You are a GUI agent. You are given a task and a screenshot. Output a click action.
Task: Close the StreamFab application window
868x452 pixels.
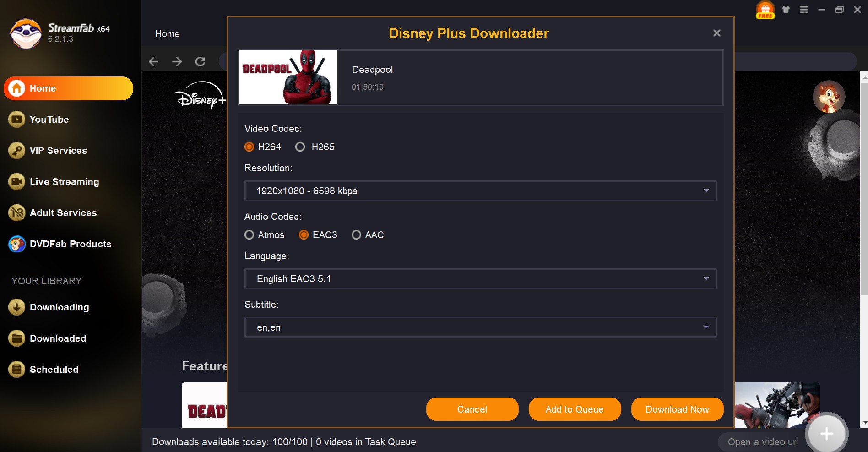coord(857,10)
